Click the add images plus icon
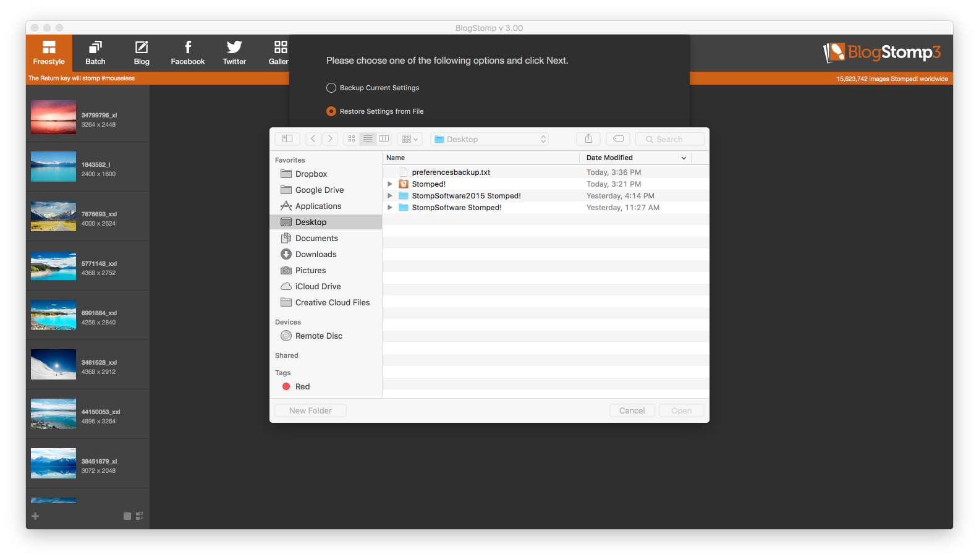979x560 pixels. pyautogui.click(x=35, y=516)
